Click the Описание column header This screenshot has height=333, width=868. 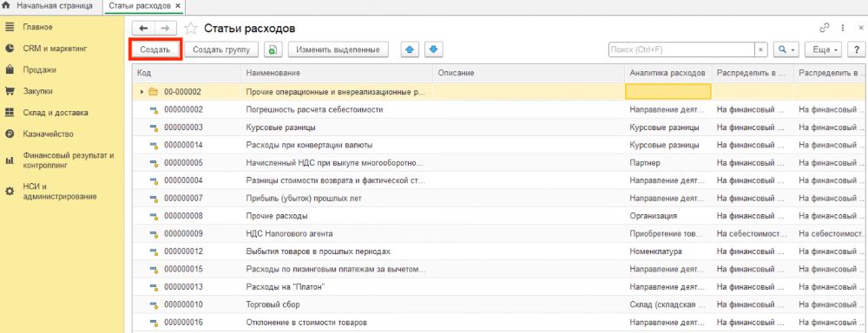pyautogui.click(x=529, y=73)
